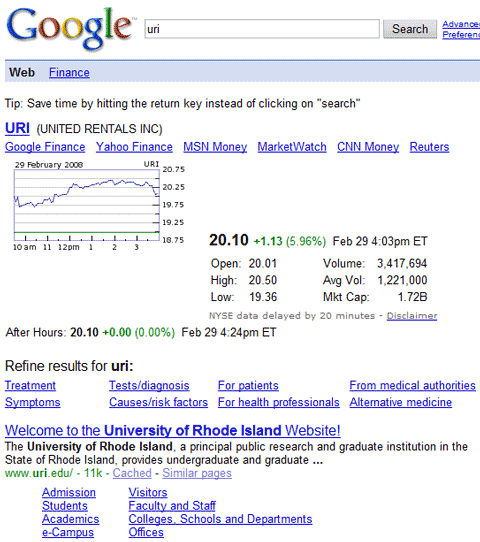
Task: Open Similar pages for uri.edu
Action: (x=197, y=473)
